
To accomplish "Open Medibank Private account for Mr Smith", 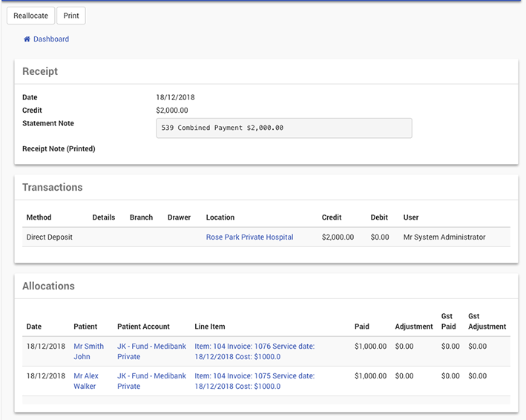I will (x=151, y=351).
